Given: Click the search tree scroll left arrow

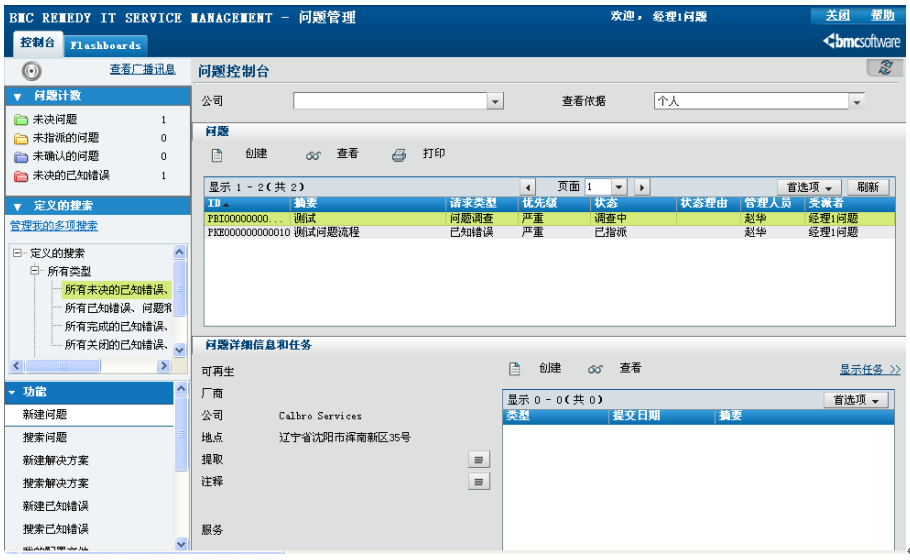Looking at the screenshot, I should pyautogui.click(x=17, y=366).
